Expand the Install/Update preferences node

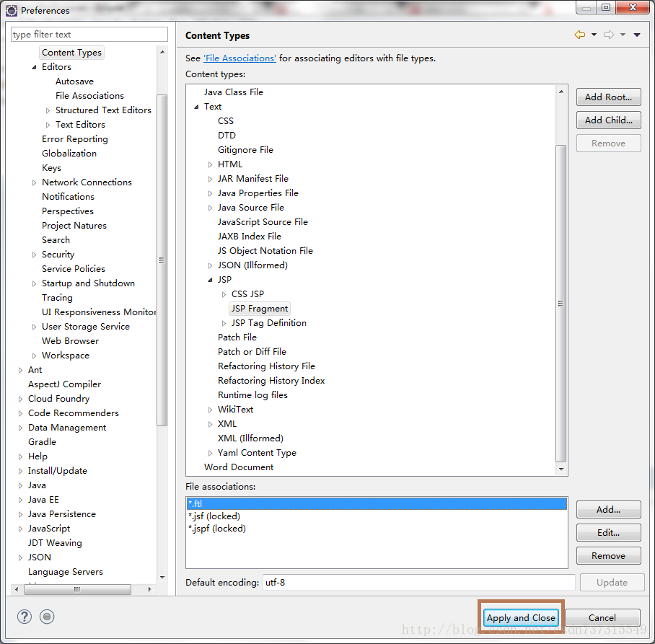pyautogui.click(x=20, y=471)
